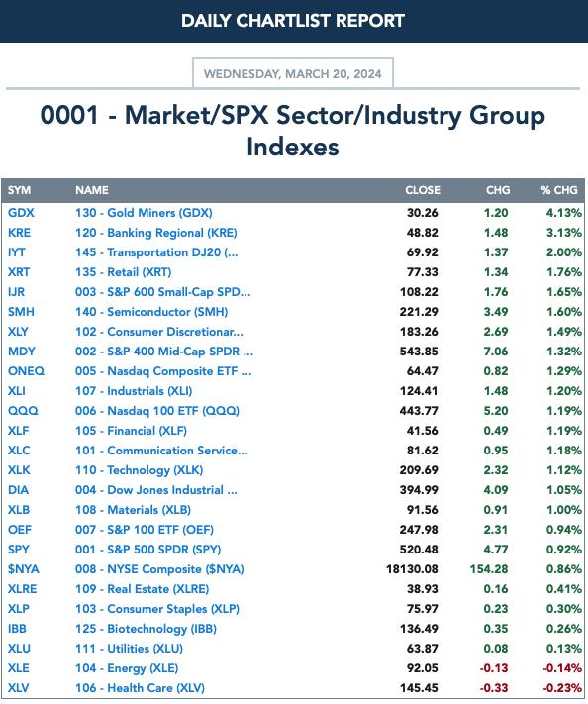Open the 002 - S&P 400 Mid-Cap SPDR link
588x704 pixels.
pyautogui.click(x=164, y=352)
